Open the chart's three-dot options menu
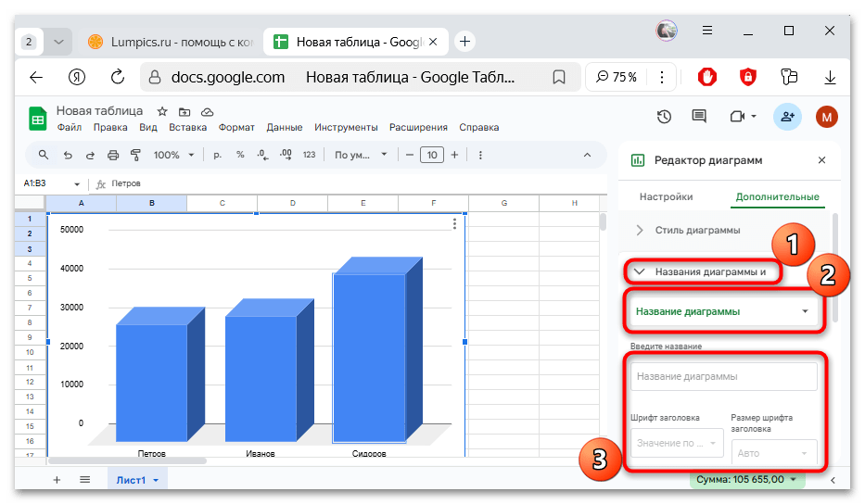This screenshot has width=865, height=504. pyautogui.click(x=454, y=224)
